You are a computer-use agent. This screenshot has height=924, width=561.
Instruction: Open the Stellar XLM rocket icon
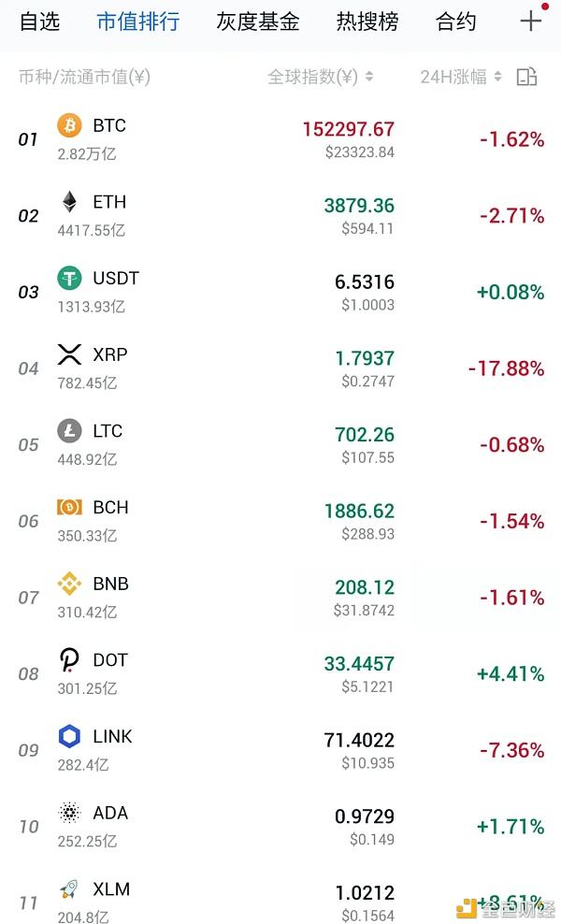[x=69, y=888]
